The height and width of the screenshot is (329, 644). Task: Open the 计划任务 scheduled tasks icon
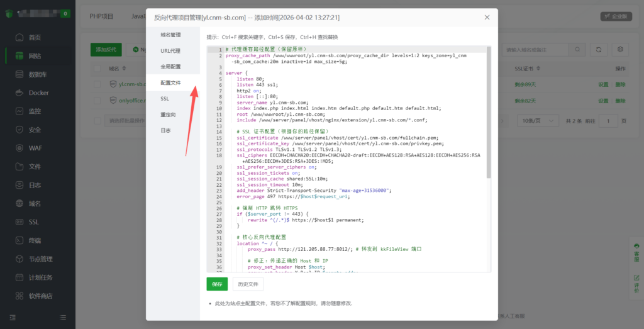coord(19,277)
